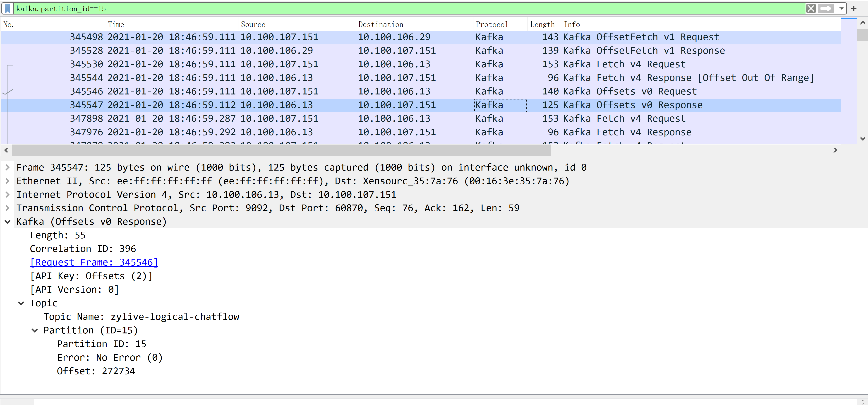868x405 pixels.
Task: Expand the Ethernet II section
Action: pos(7,181)
